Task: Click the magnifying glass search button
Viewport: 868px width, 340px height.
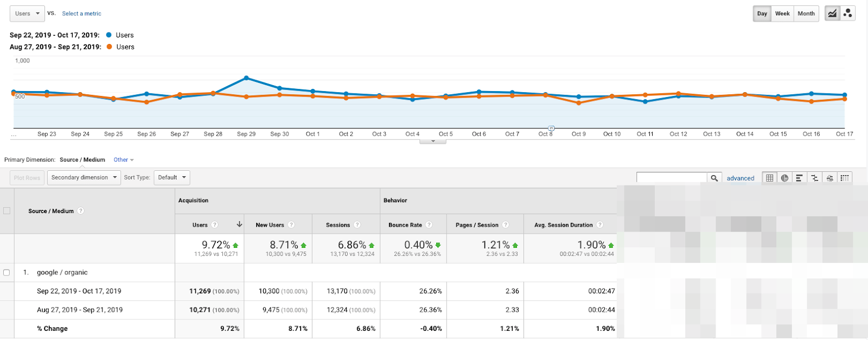Action: [714, 178]
